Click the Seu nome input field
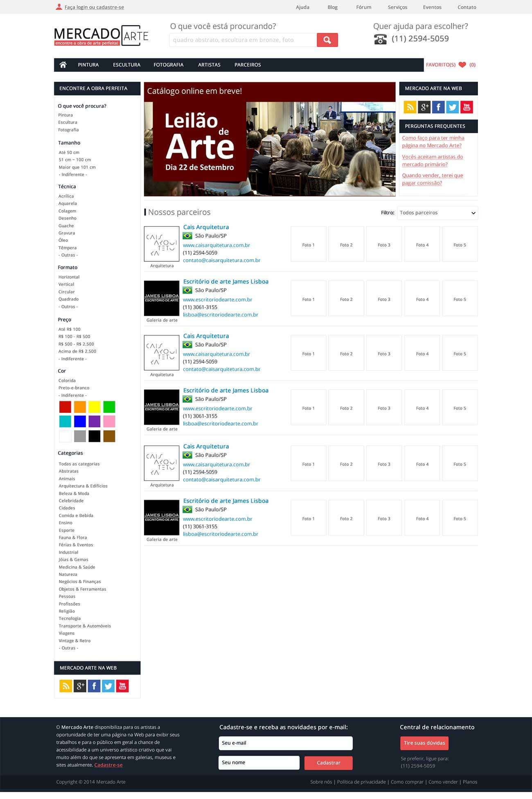Image resolution: width=532 pixels, height=799 pixels. pyautogui.click(x=259, y=763)
